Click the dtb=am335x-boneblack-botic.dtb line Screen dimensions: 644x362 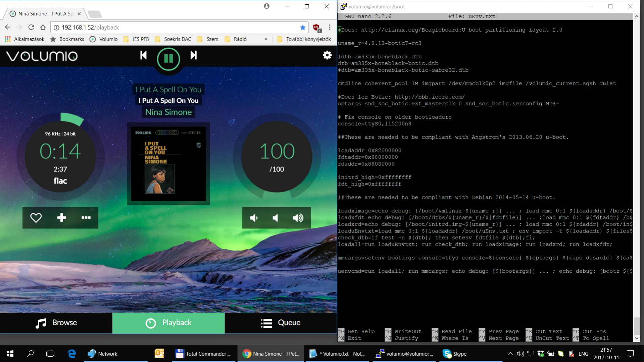[x=388, y=63]
